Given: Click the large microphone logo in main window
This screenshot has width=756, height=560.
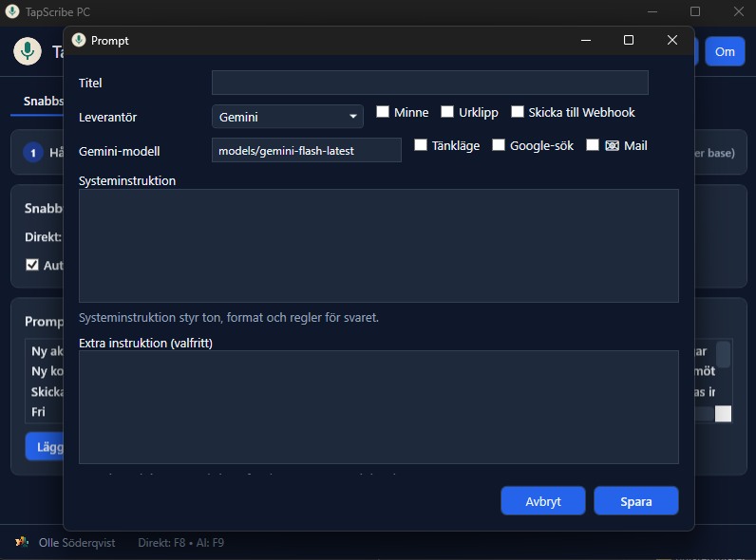Looking at the screenshot, I should click(28, 51).
